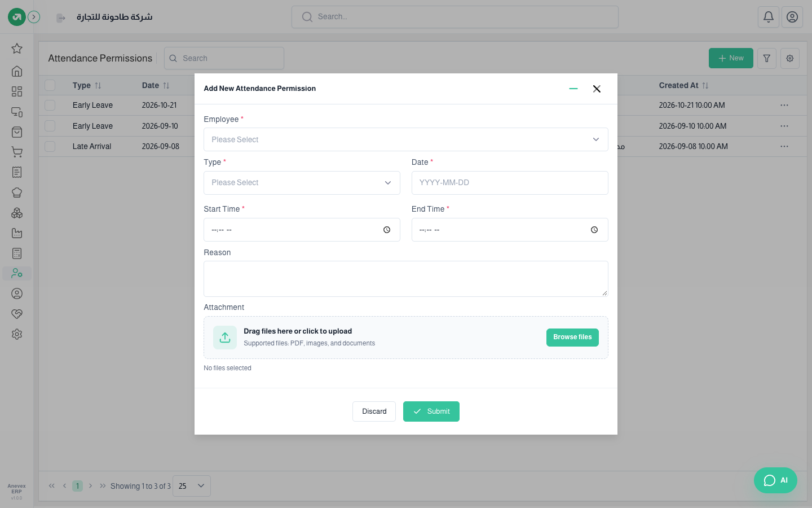This screenshot has width=812, height=508.
Task: Change the rows per page dropdown showing 25
Action: tap(192, 486)
